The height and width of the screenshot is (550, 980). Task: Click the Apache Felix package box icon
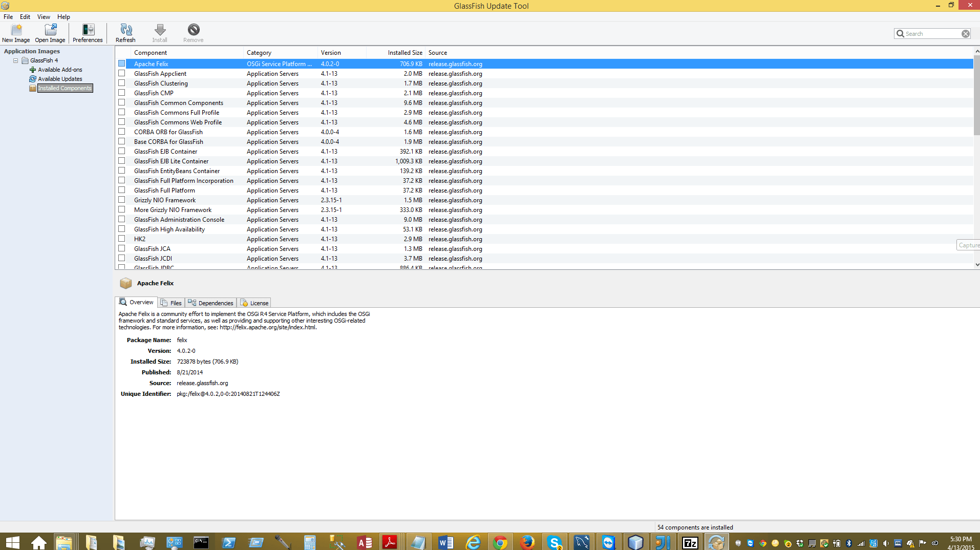pyautogui.click(x=126, y=283)
